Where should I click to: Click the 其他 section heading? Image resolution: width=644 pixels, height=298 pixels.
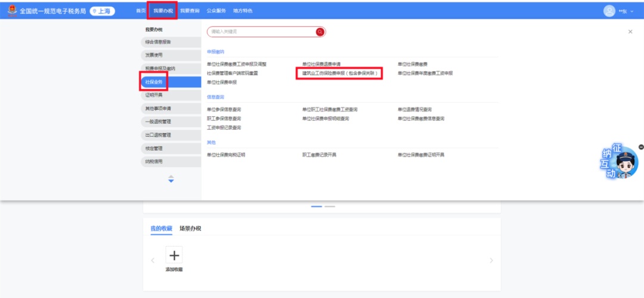[211, 142]
